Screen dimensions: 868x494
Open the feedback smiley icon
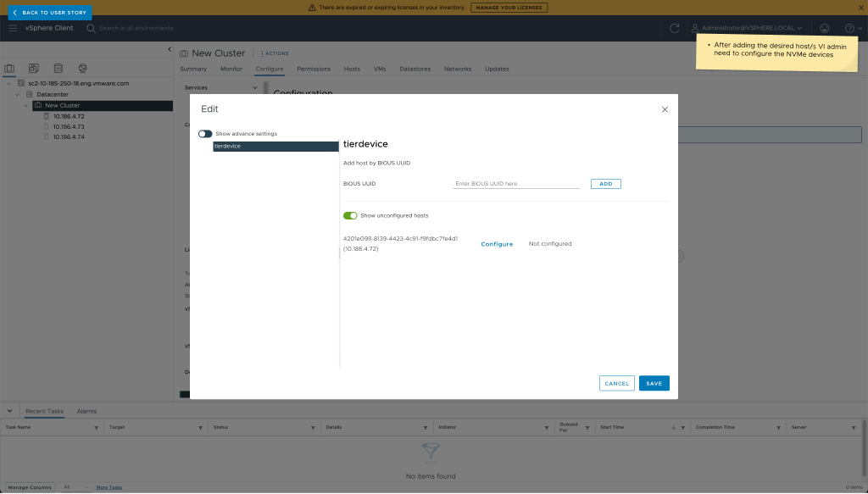pos(825,28)
